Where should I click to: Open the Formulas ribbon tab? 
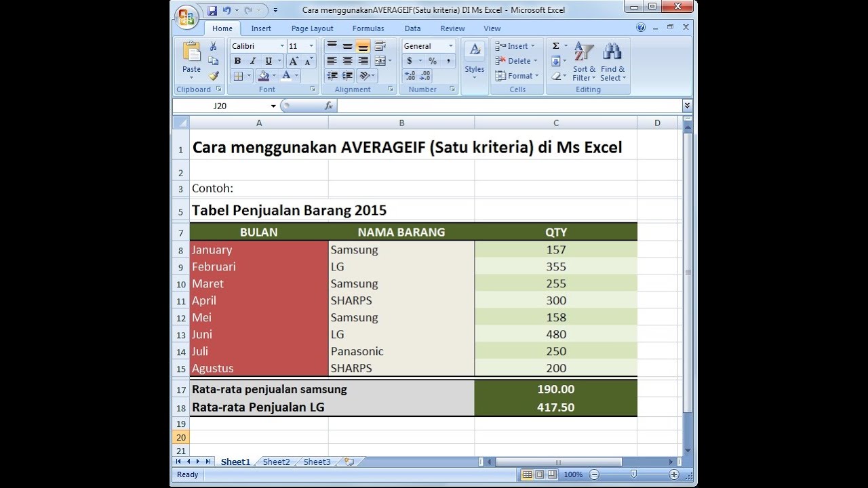368,28
